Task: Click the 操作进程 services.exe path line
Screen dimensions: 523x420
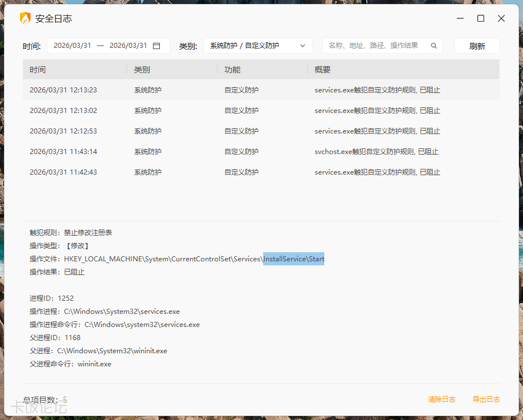Action: point(104,312)
